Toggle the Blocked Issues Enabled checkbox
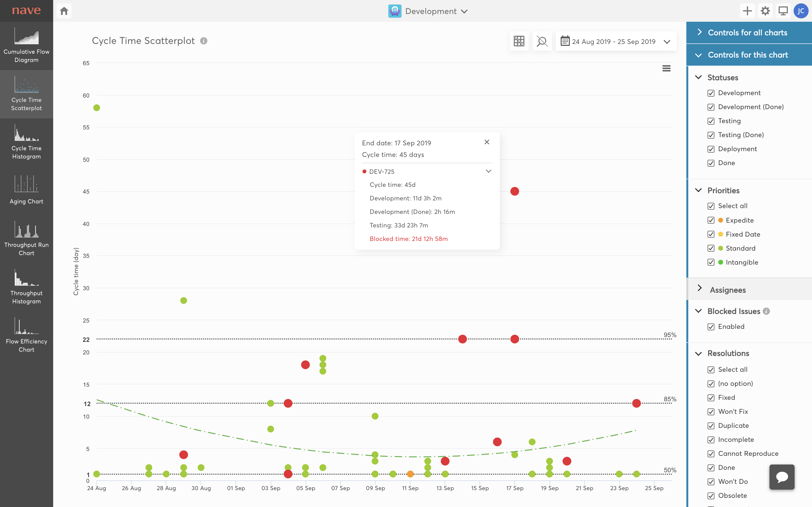 (x=711, y=327)
